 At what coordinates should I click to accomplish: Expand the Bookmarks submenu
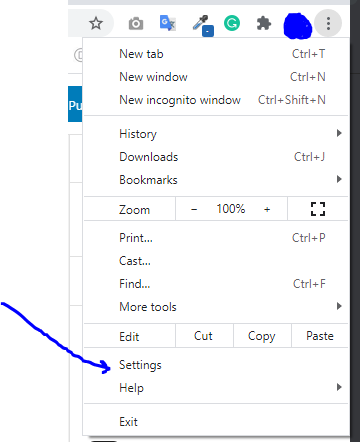[216, 180]
